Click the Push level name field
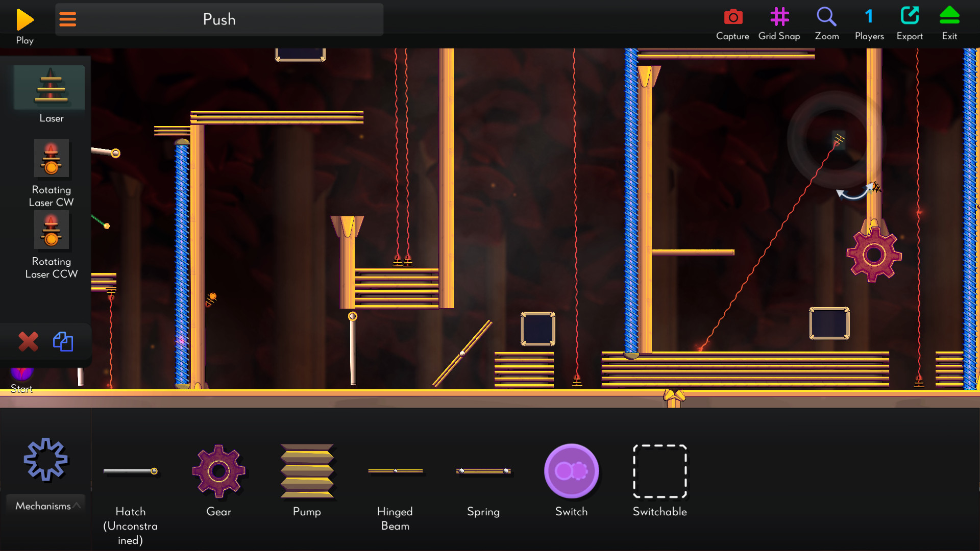 pyautogui.click(x=219, y=19)
